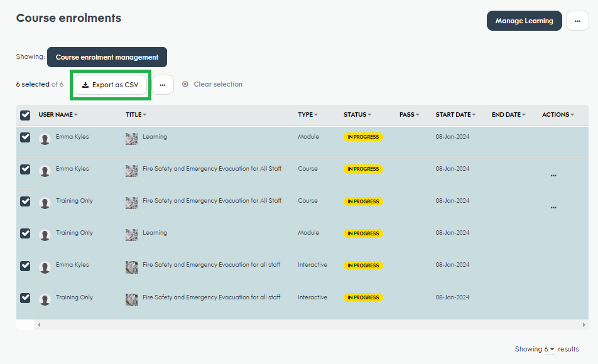The image size is (598, 364).
Task: Sort by the START DATE column
Action: [x=455, y=114]
